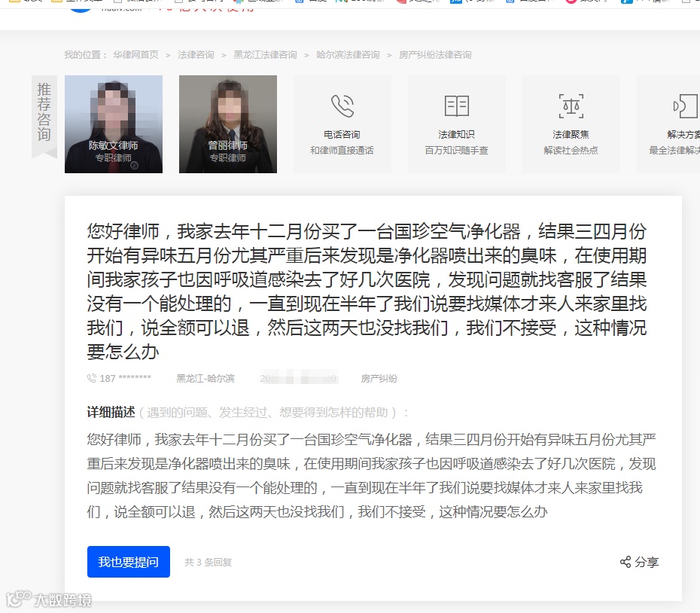Screen dimensions: 700x613
Task: Click 百万知识随手查 subtitle
Action: tap(456, 150)
